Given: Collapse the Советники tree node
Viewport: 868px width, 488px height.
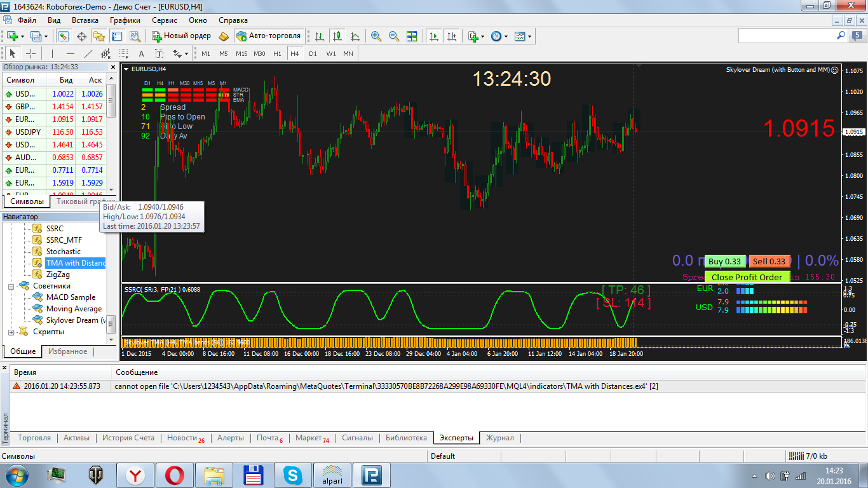Looking at the screenshot, I should pos(11,286).
